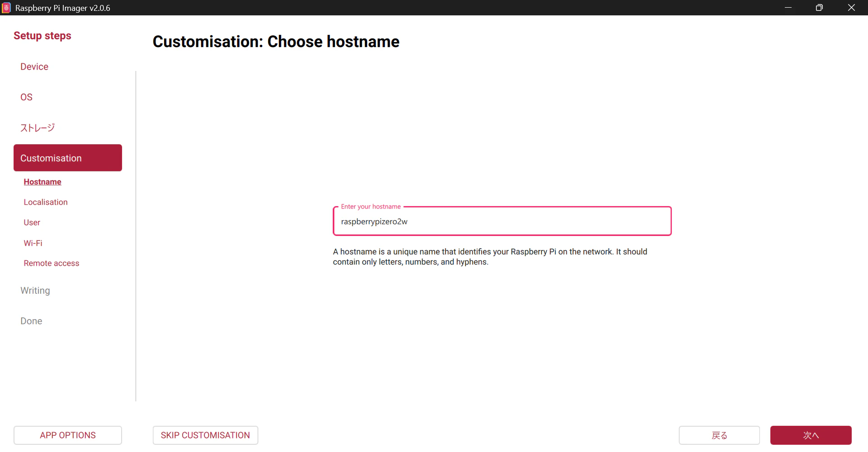This screenshot has width=868, height=452.
Task: Open the User sub-step
Action: (32, 222)
